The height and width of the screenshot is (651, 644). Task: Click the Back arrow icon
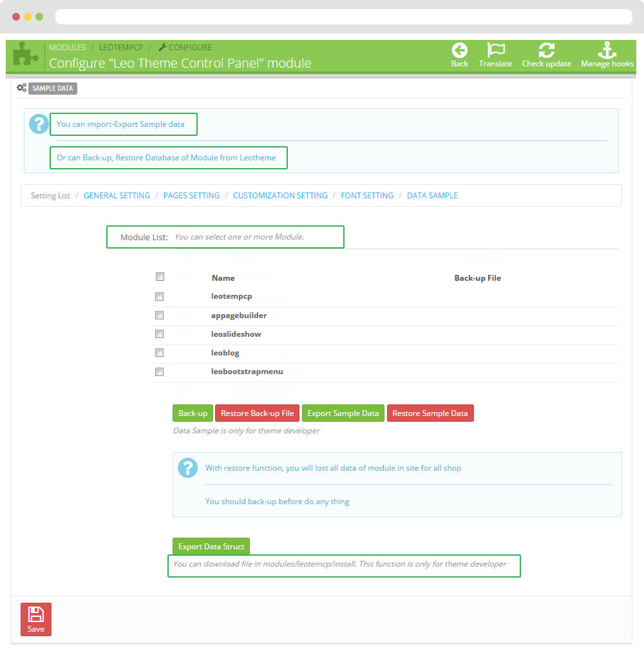point(459,51)
